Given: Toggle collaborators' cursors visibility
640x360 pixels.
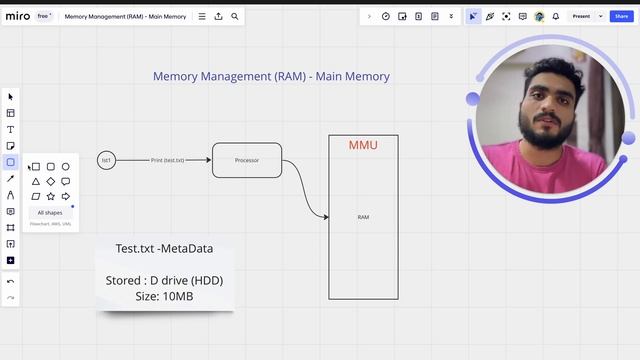Looking at the screenshot, I should click(x=473, y=16).
